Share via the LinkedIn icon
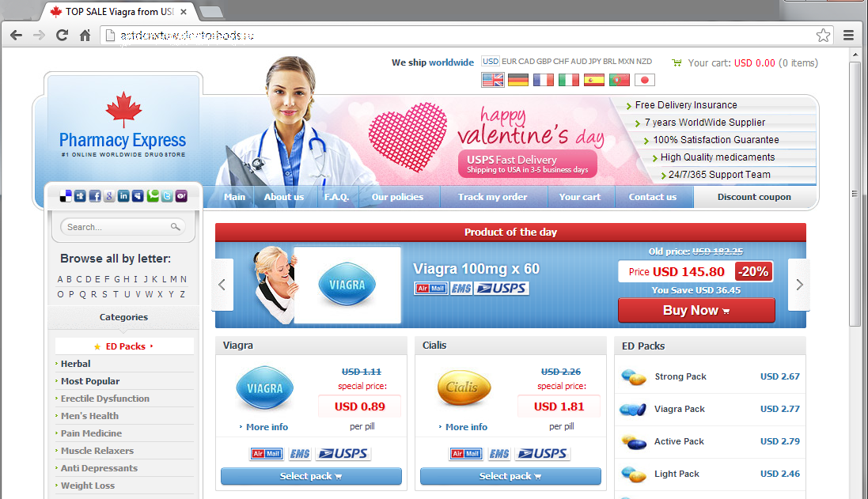Screen dimensions: 868x499 pos(123,196)
